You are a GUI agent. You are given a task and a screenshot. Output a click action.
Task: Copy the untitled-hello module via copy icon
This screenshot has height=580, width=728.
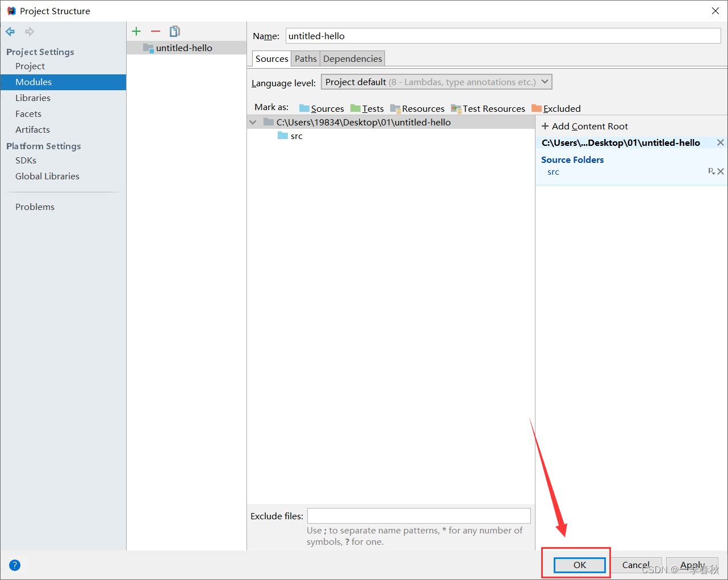[174, 31]
